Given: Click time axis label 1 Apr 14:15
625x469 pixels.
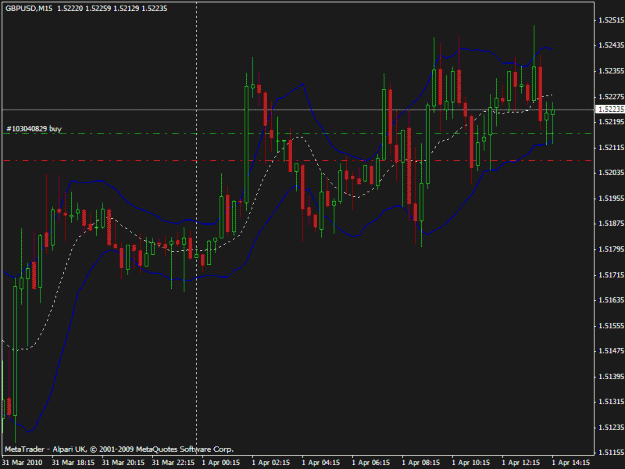Looking at the screenshot, I should point(571,463).
